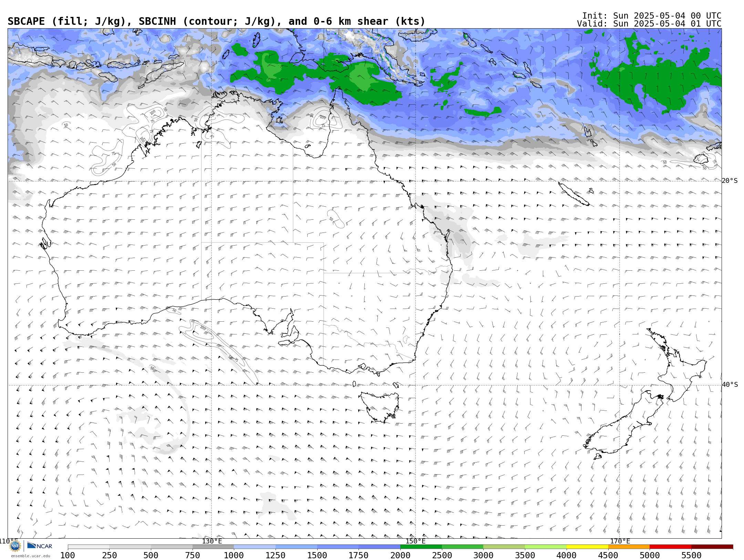Click the colorbar value 5000
The width and height of the screenshot is (744, 560).
click(x=650, y=556)
